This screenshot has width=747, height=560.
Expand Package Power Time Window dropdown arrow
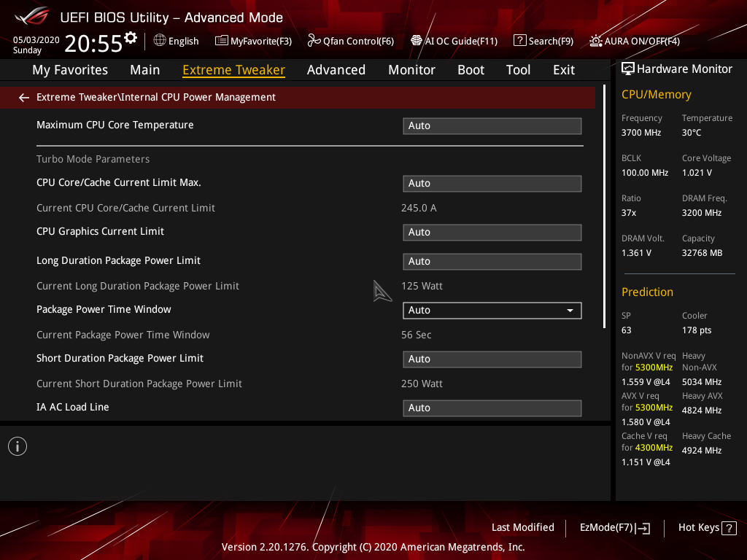coord(570,311)
